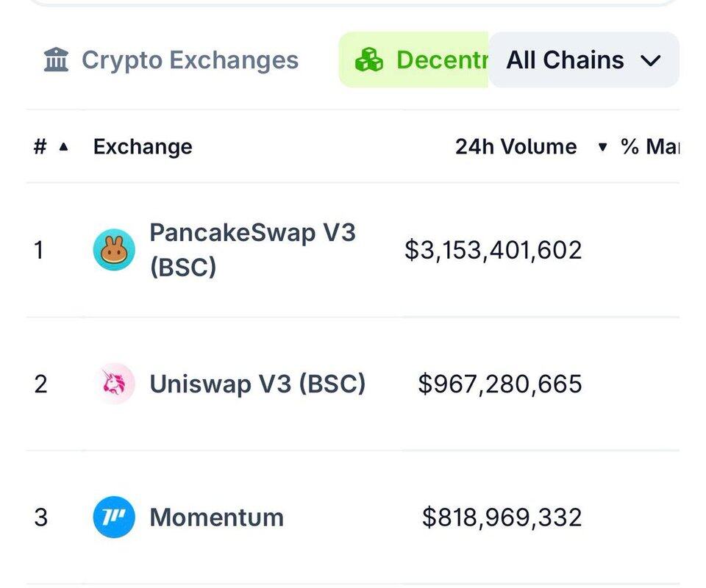
Task: Switch to Crypto Exchanges tab
Action: pyautogui.click(x=189, y=60)
